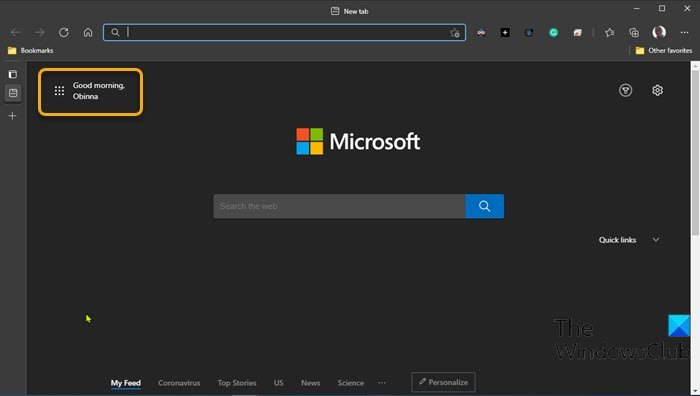Open the user profile avatar
700x396 pixels.
[659, 32]
